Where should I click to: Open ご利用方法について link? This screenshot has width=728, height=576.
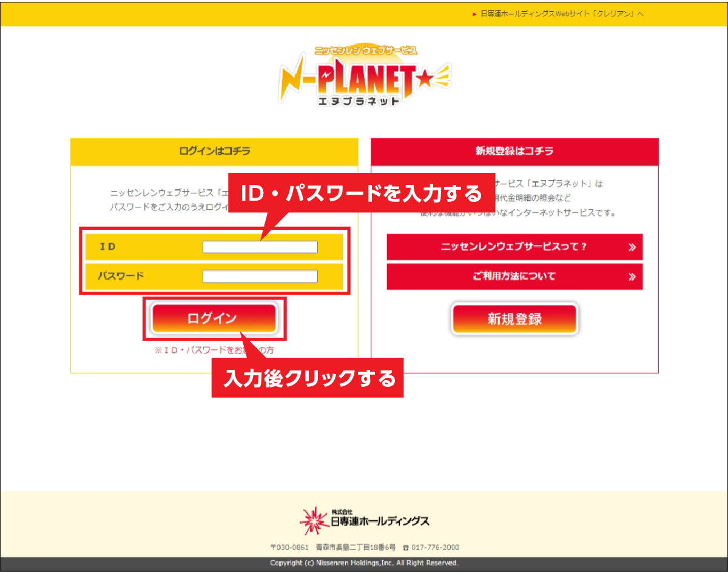[514, 276]
